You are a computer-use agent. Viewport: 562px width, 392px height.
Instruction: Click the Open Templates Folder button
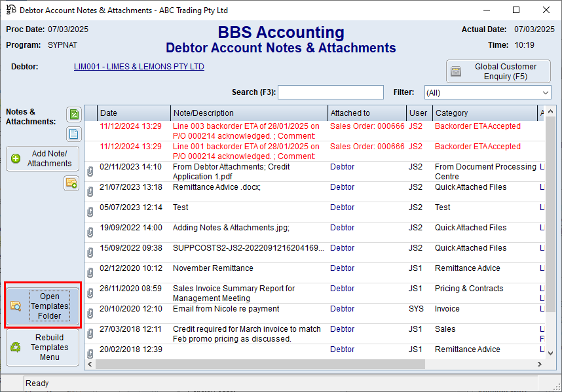tap(43, 306)
